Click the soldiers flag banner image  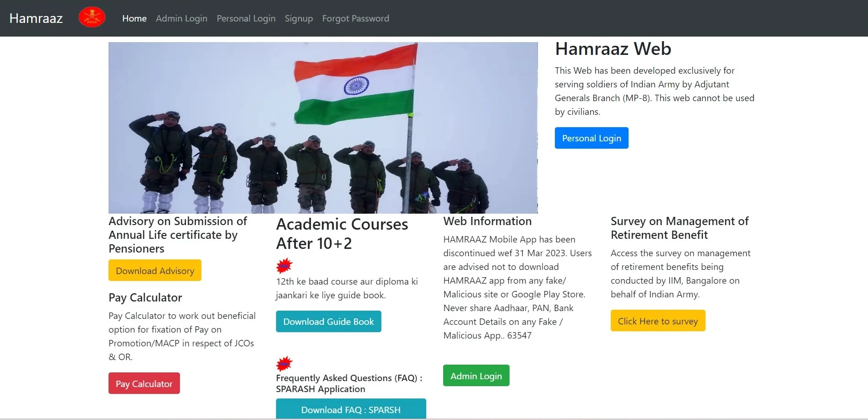pos(323,127)
